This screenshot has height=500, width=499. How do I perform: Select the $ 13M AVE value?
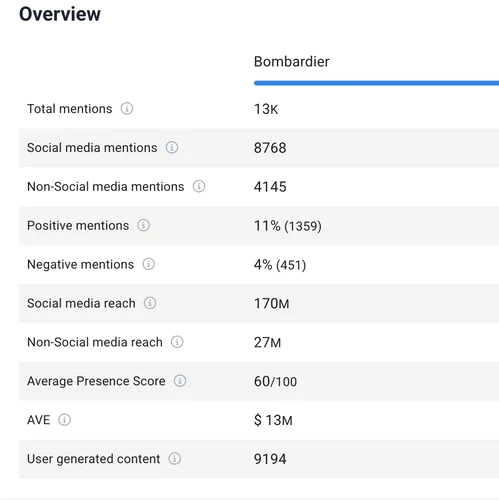point(273,420)
